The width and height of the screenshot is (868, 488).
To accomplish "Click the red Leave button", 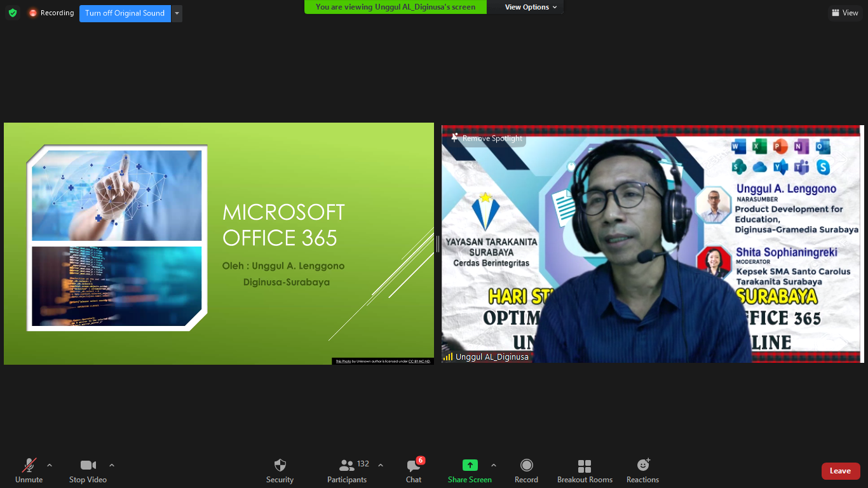I will 841,471.
